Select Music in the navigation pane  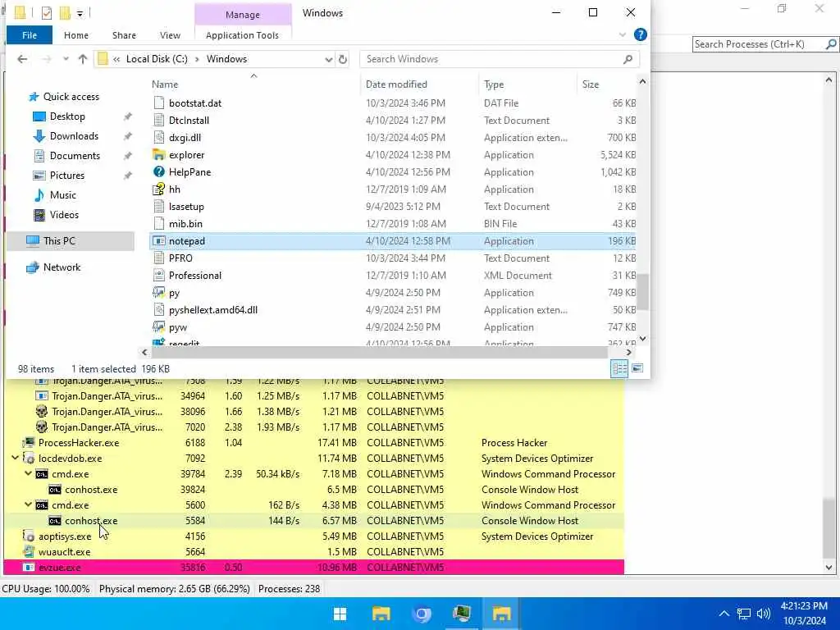pyautogui.click(x=62, y=195)
